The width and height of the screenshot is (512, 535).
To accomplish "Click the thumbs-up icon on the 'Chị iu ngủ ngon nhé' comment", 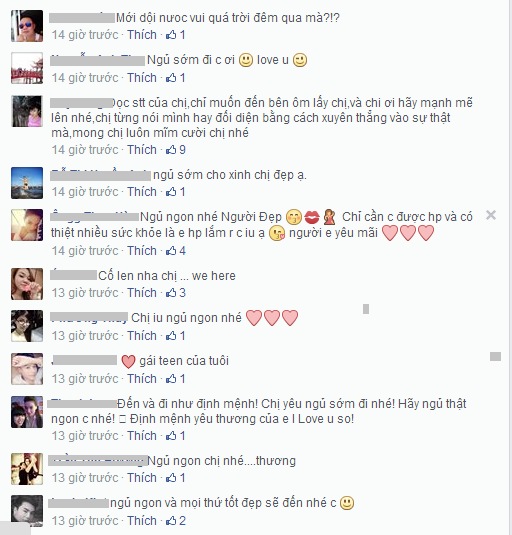I will tap(171, 336).
